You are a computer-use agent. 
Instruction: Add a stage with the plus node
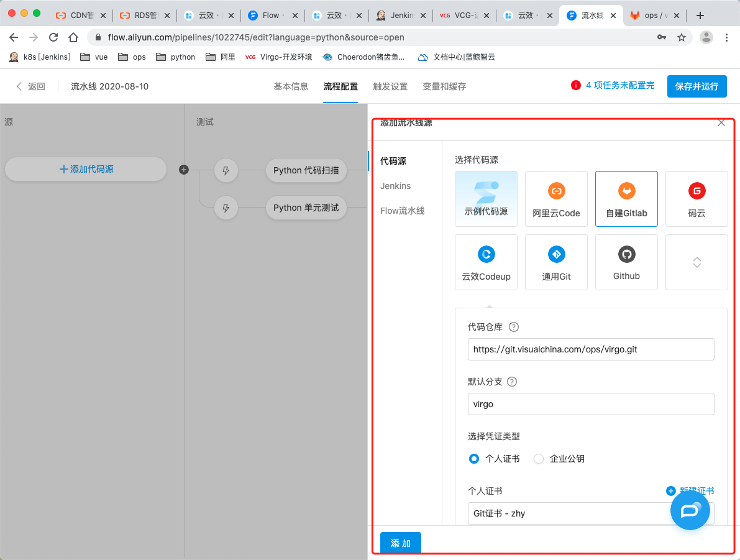point(184,170)
